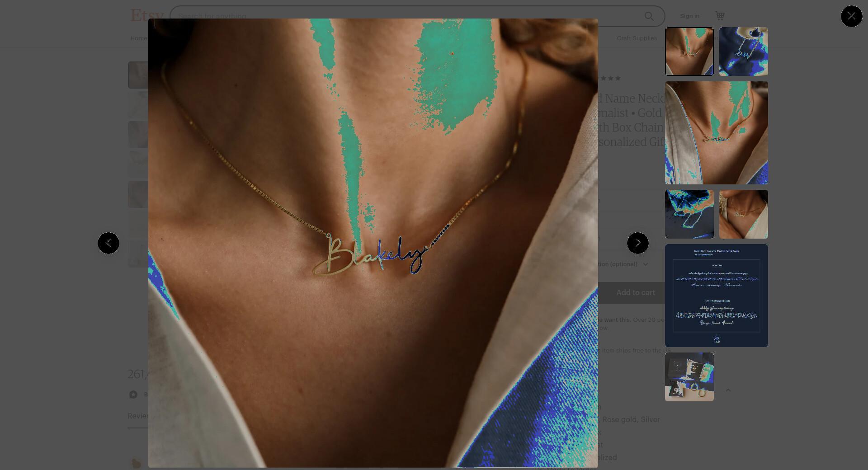Select the gold necklace close-up thumbnail
This screenshot has height=470, width=868.
(743, 214)
